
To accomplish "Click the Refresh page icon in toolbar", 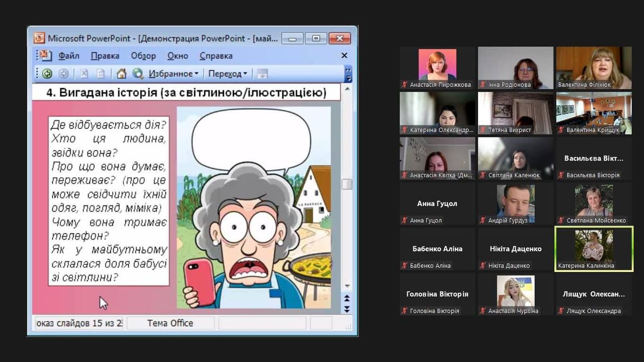I will (101, 74).
